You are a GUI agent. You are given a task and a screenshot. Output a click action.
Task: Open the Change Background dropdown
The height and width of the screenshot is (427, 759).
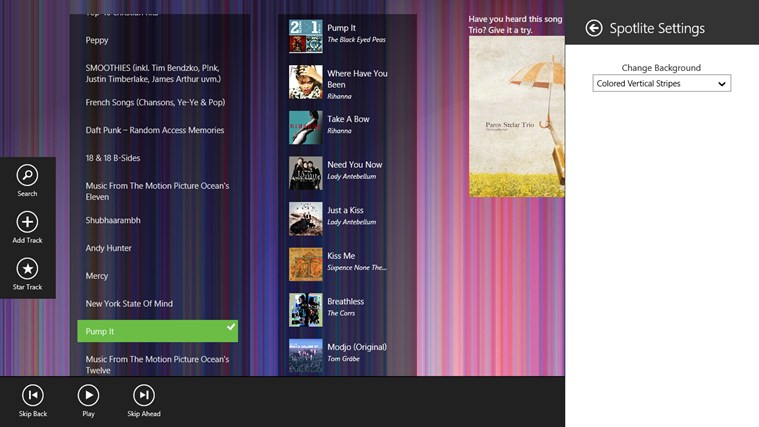click(x=661, y=83)
